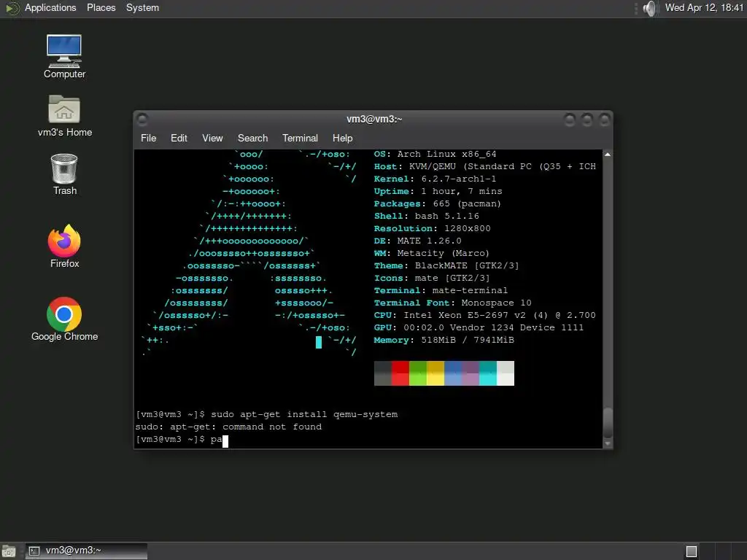The image size is (747, 560).
Task: Click the 'Shell: bash 5.1.16' line
Action: (x=426, y=216)
